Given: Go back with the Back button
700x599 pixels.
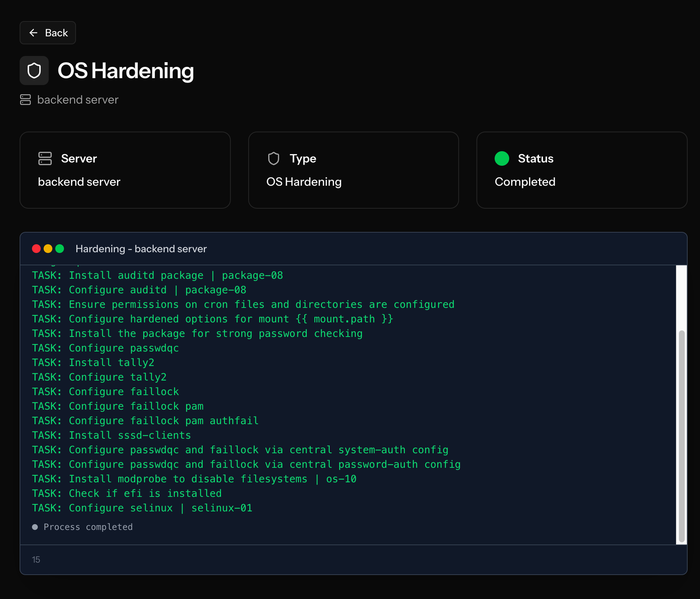Looking at the screenshot, I should tap(48, 33).
